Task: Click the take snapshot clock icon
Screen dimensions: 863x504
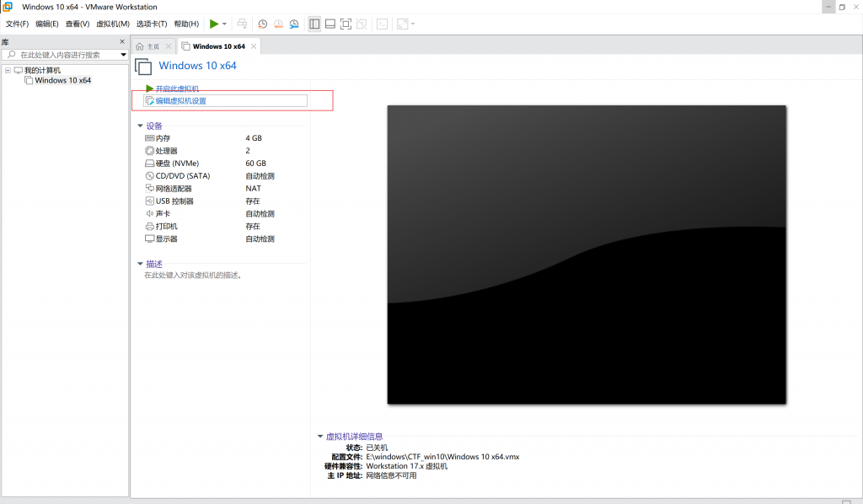Action: [x=262, y=24]
